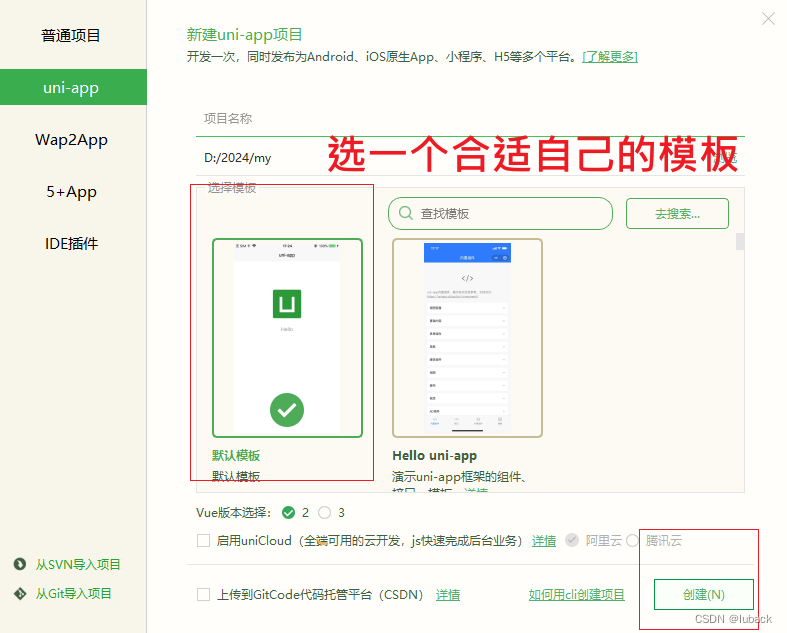Image resolution: width=787 pixels, height=633 pixels.
Task: Click the 默认模板 green title text
Action: [x=236, y=455]
